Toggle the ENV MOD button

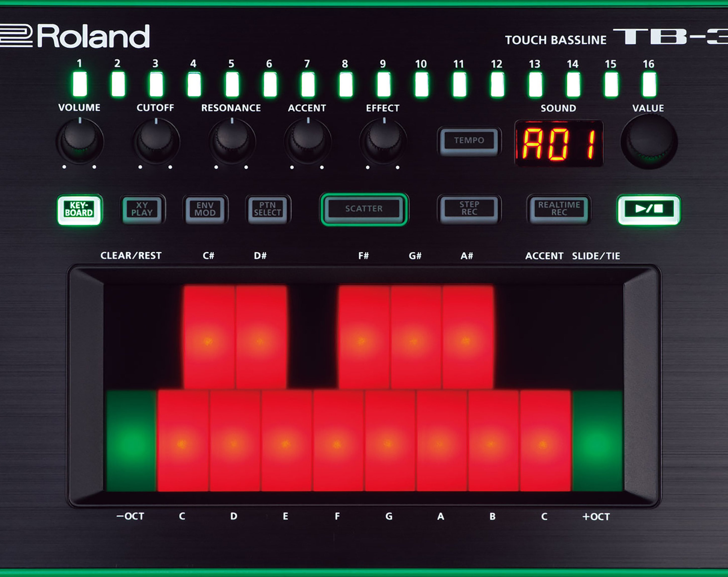(x=205, y=209)
